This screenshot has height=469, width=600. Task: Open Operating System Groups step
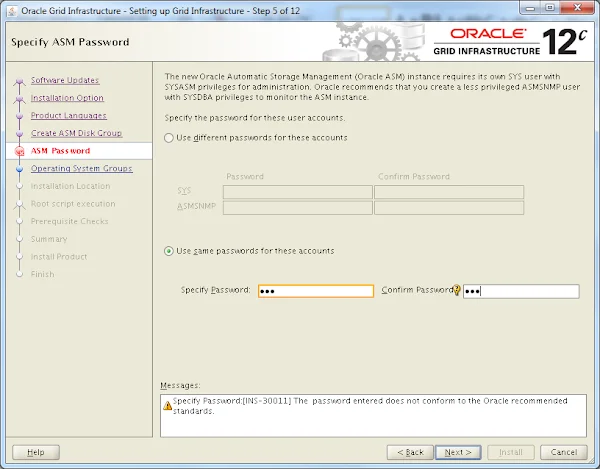click(82, 168)
